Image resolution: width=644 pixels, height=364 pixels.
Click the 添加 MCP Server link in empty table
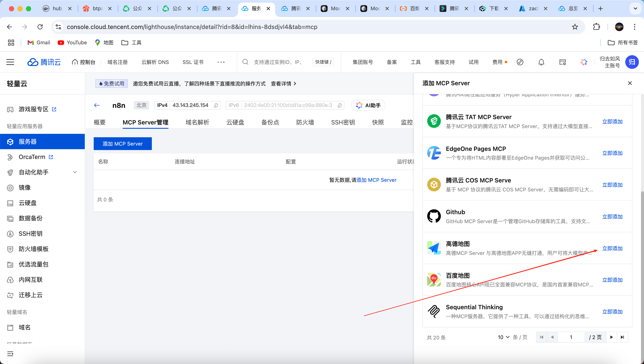376,180
